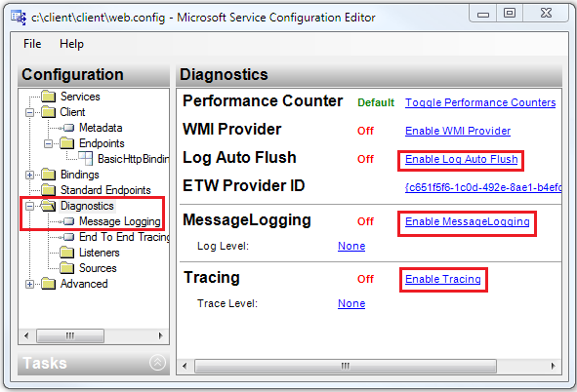Viewport: 577px width, 392px height.
Task: Open the File menu
Action: pyautogui.click(x=32, y=44)
